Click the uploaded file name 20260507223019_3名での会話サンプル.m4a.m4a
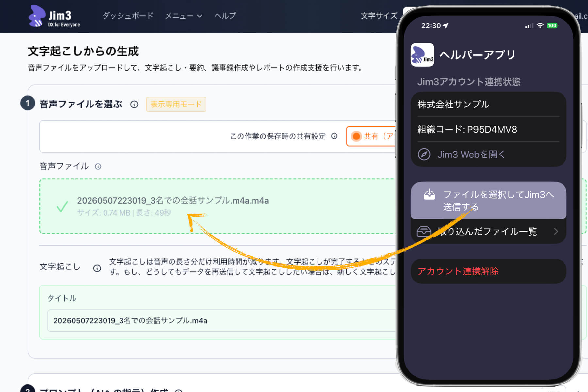The width and height of the screenshot is (588, 392). pyautogui.click(x=173, y=201)
